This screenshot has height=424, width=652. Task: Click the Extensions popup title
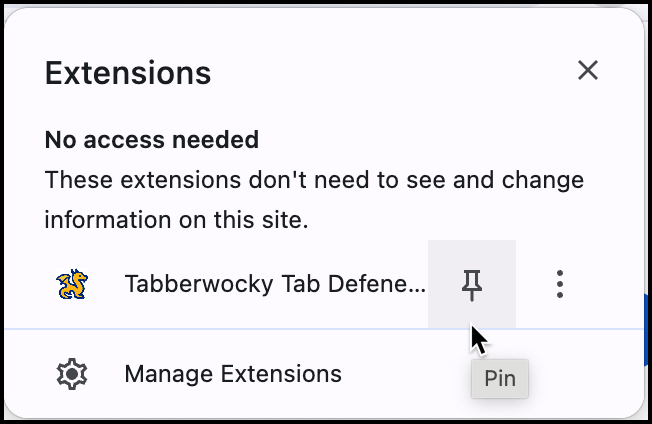128,73
